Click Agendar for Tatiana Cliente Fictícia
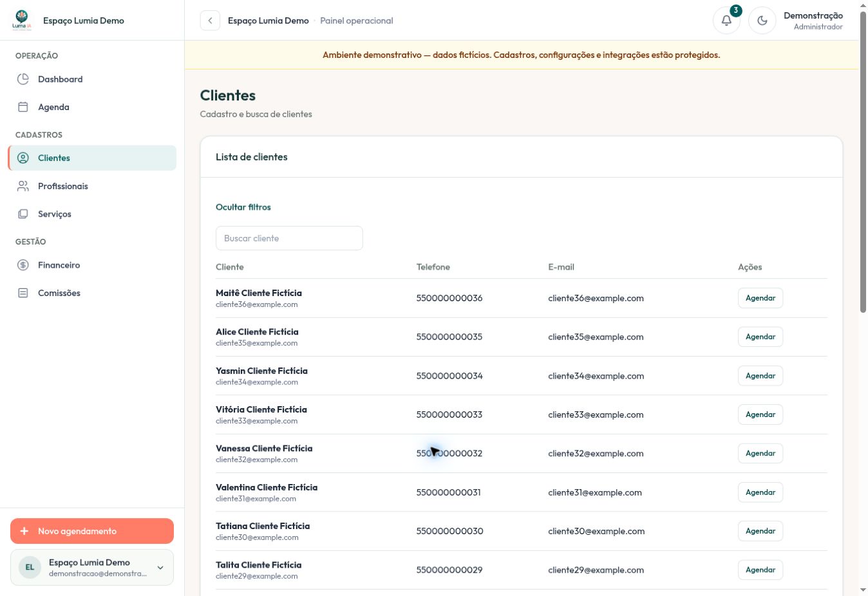 point(760,531)
